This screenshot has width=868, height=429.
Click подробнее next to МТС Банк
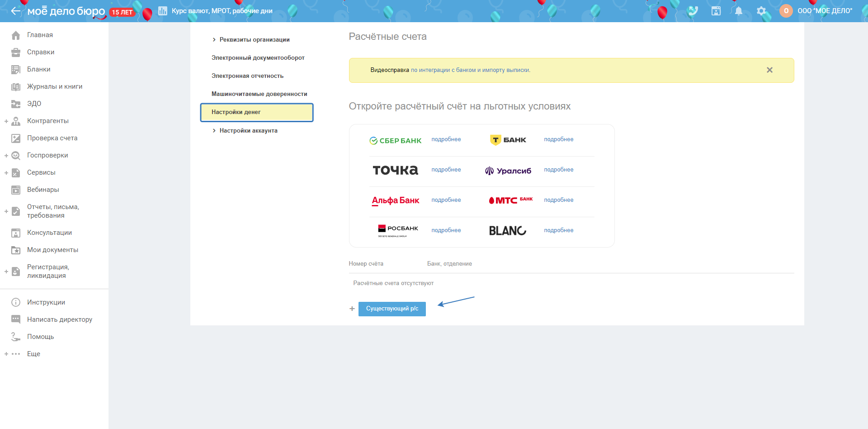pos(559,200)
